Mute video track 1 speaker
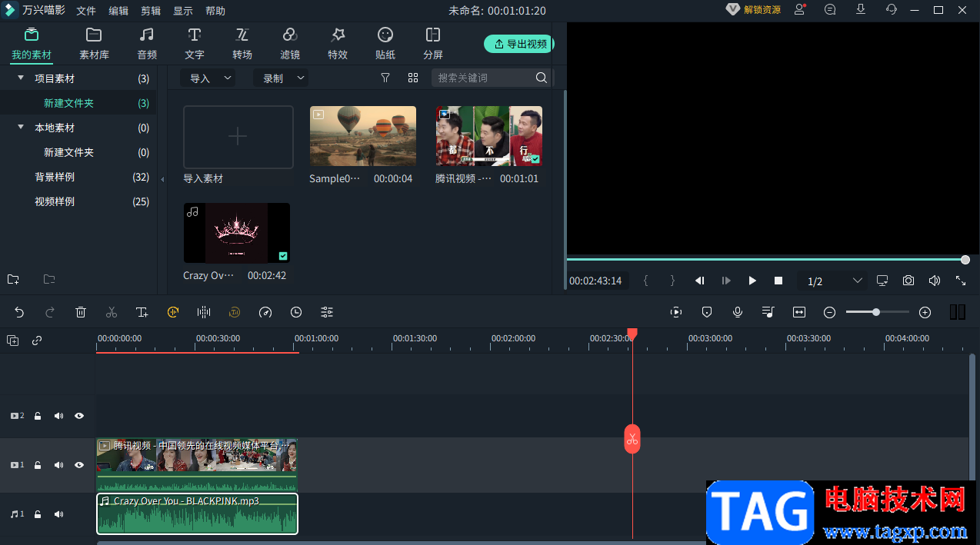The image size is (980, 545). point(58,465)
